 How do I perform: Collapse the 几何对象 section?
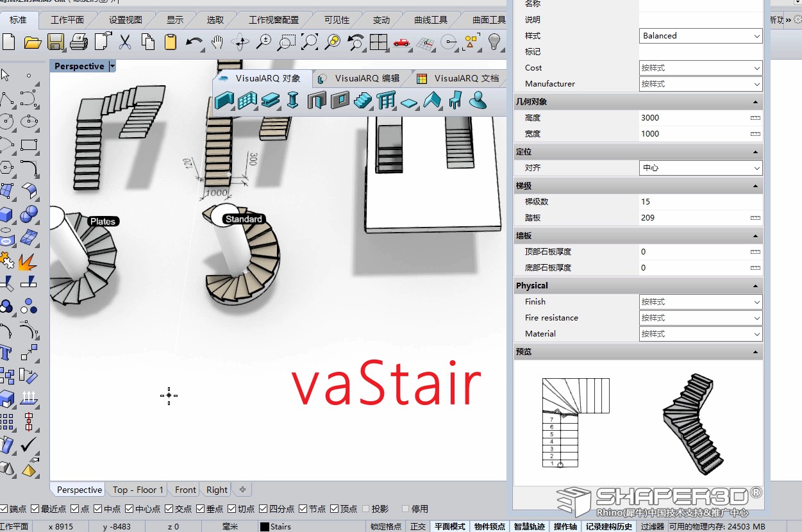tap(755, 102)
